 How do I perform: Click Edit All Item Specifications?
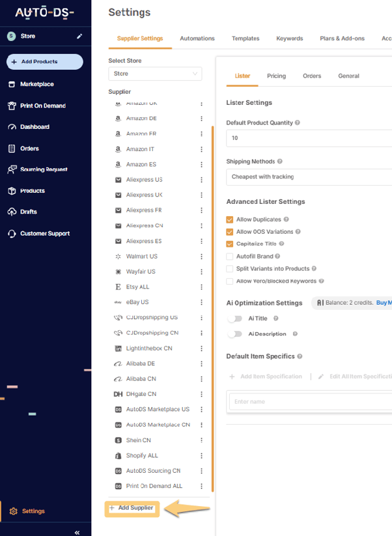pyautogui.click(x=355, y=376)
